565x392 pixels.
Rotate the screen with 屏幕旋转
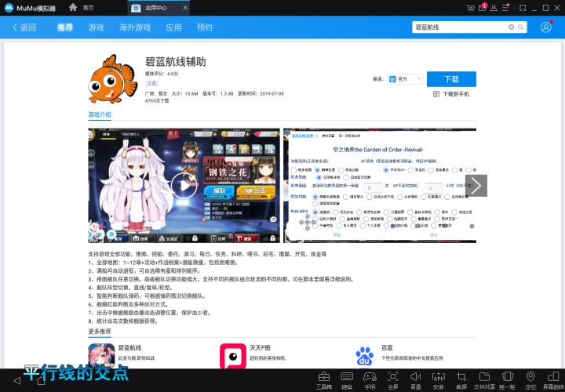tap(553, 380)
